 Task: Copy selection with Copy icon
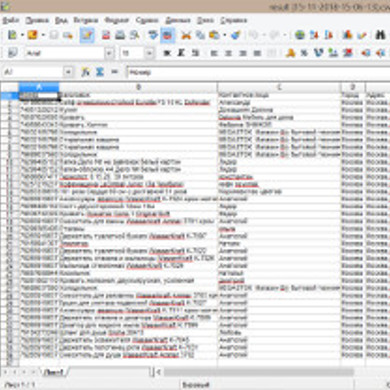point(200,35)
